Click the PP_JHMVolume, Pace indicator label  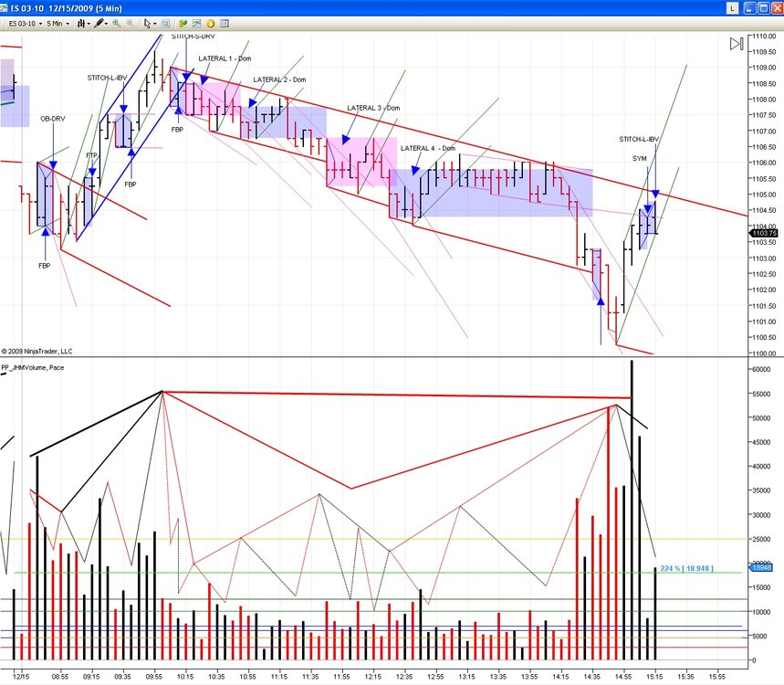[33, 368]
